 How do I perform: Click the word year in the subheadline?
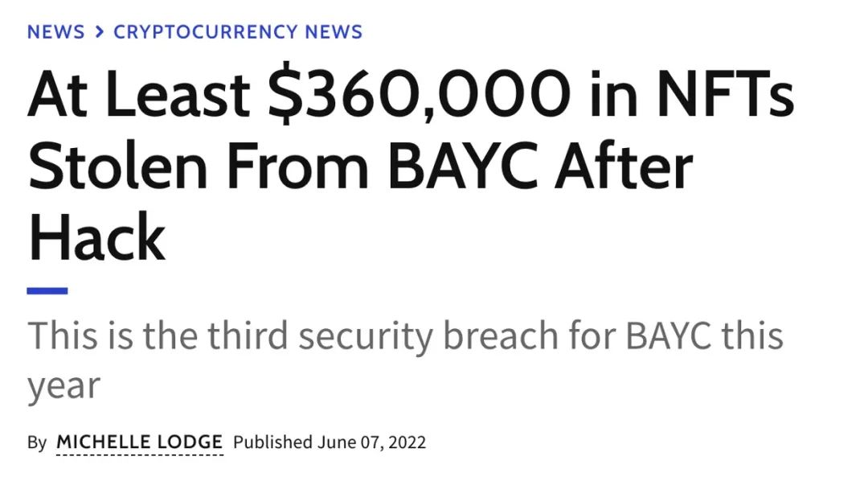coord(63,385)
